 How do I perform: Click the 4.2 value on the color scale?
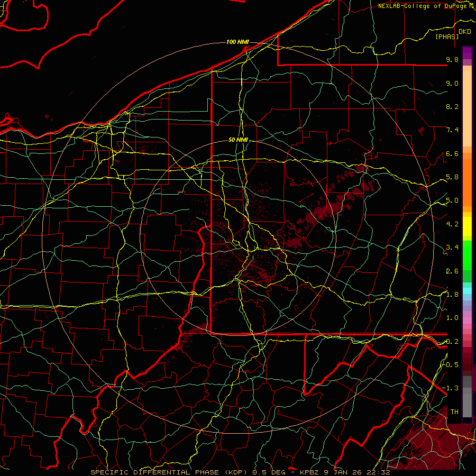click(452, 224)
